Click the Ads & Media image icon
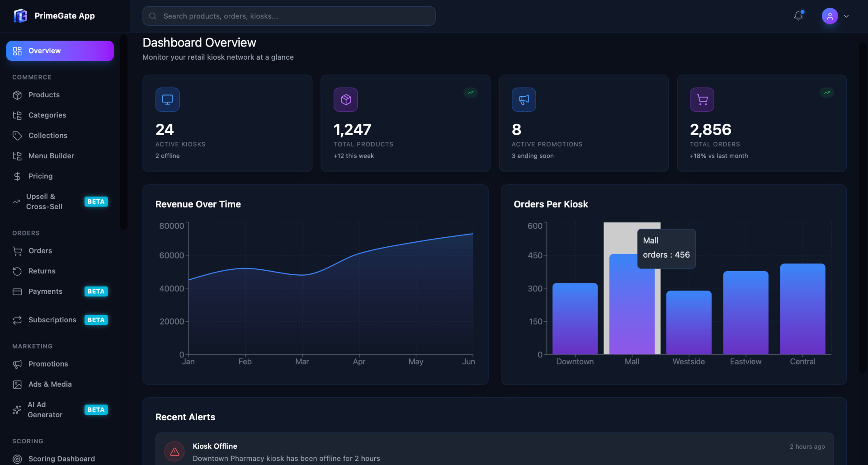This screenshot has height=465, width=868. [17, 385]
